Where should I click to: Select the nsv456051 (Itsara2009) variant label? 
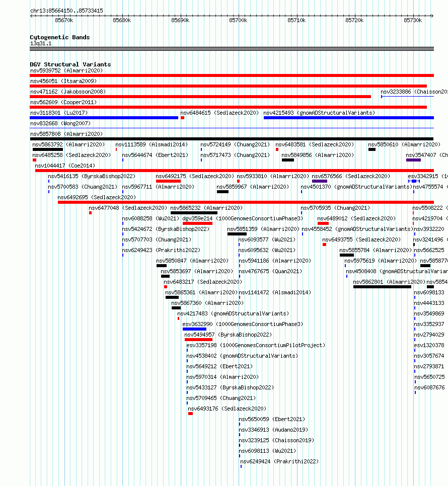pyautogui.click(x=63, y=81)
